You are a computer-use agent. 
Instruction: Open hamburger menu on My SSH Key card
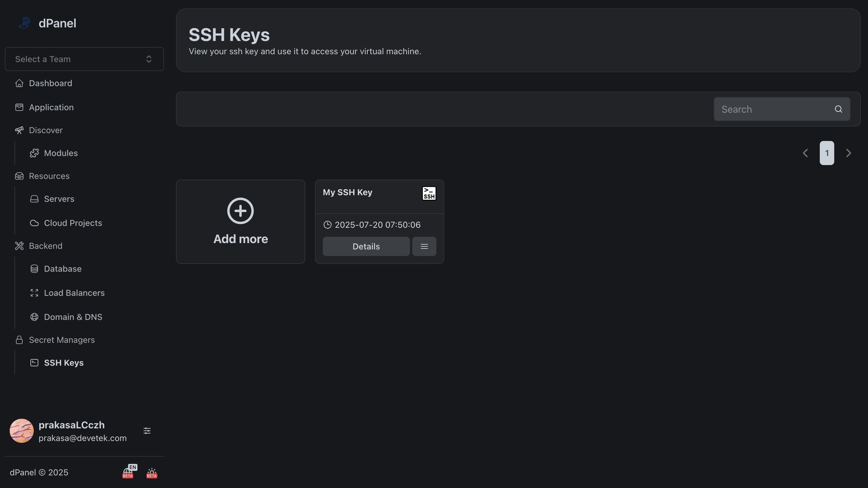point(424,246)
